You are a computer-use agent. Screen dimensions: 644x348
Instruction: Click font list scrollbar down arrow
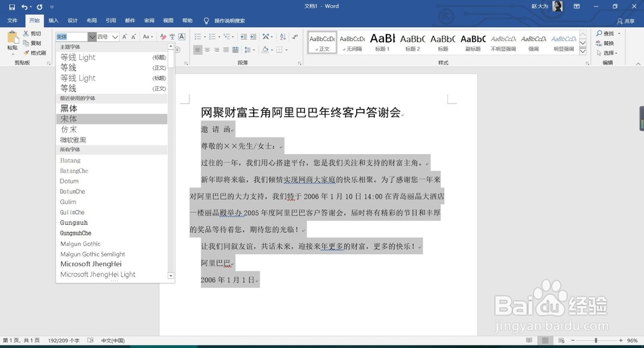tap(171, 276)
